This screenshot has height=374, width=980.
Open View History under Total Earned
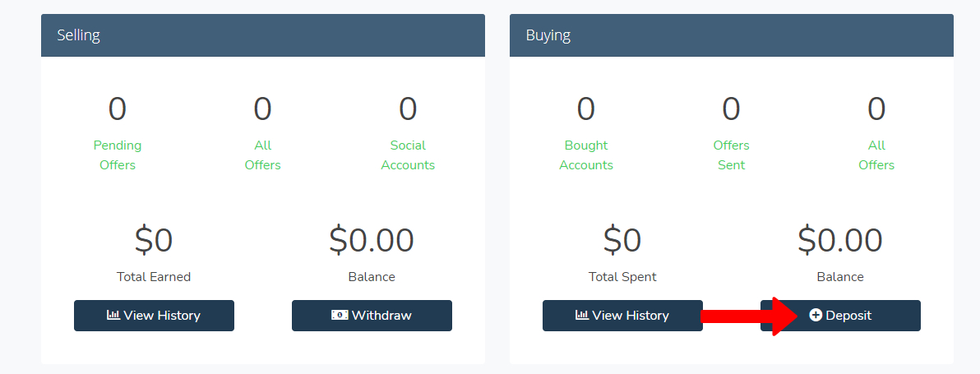[154, 316]
